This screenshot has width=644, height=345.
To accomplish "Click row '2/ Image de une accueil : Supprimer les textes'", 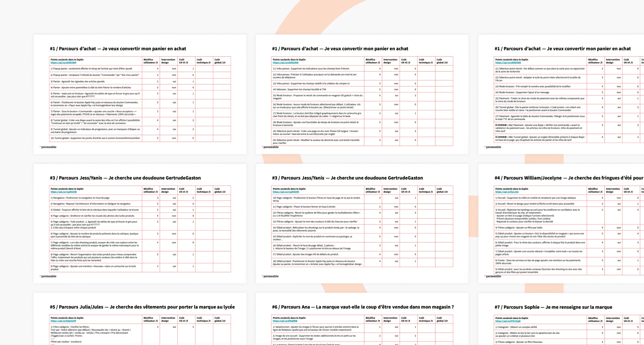I will click(x=362, y=337).
